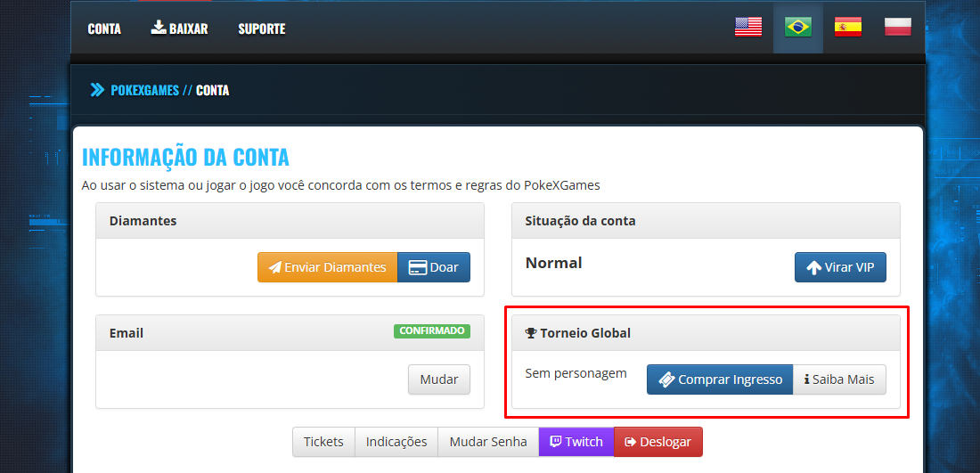This screenshot has width=980, height=473.
Task: Pick the Polish flag language
Action: pyautogui.click(x=898, y=27)
